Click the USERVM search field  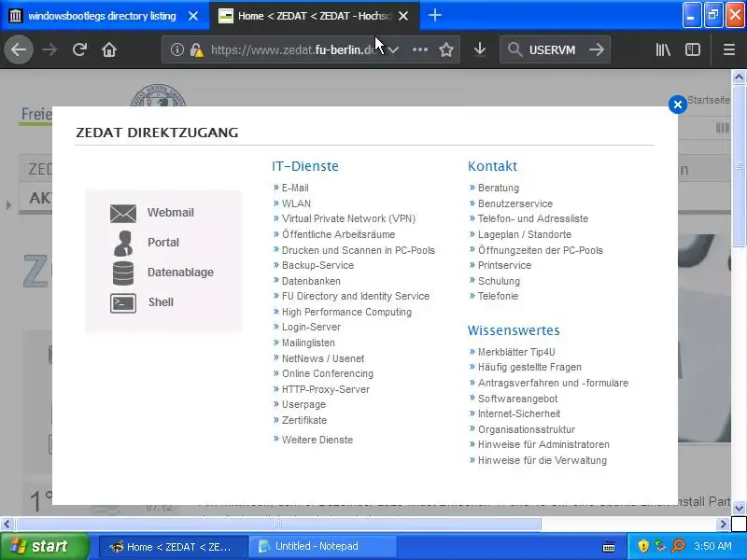pyautogui.click(x=552, y=49)
